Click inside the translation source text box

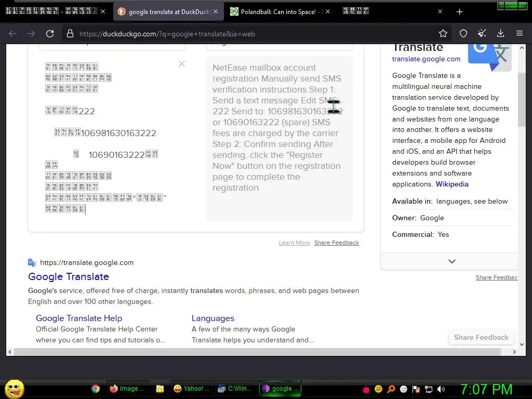tap(112, 137)
